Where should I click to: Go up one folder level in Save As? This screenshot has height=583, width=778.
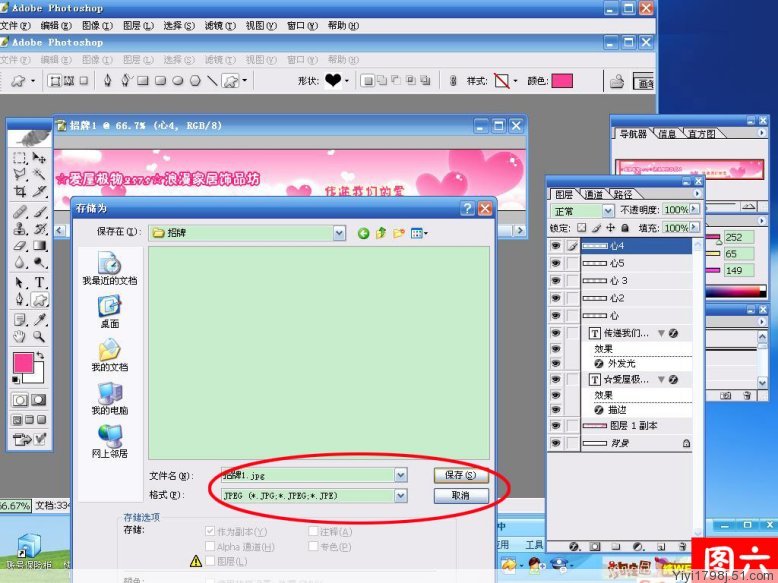click(381, 233)
